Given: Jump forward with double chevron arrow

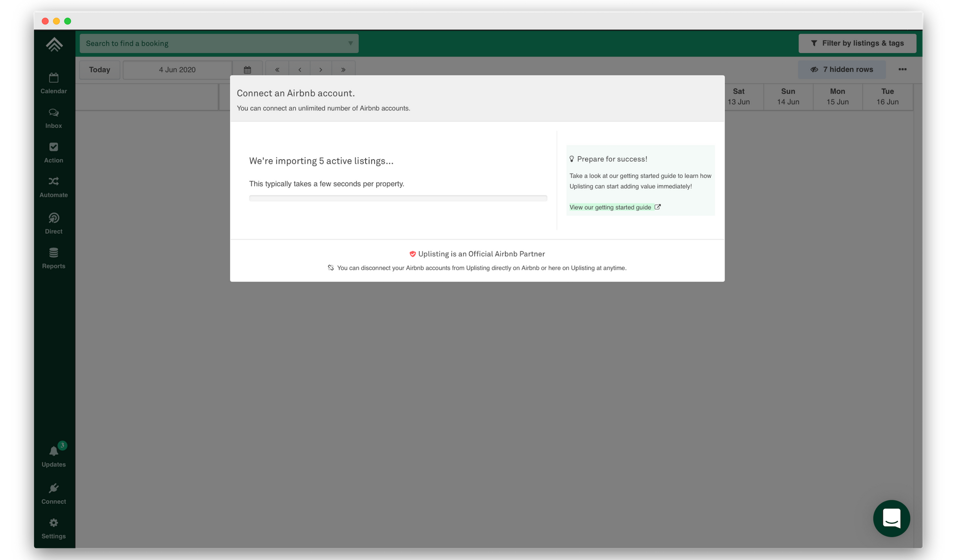Looking at the screenshot, I should pos(343,70).
